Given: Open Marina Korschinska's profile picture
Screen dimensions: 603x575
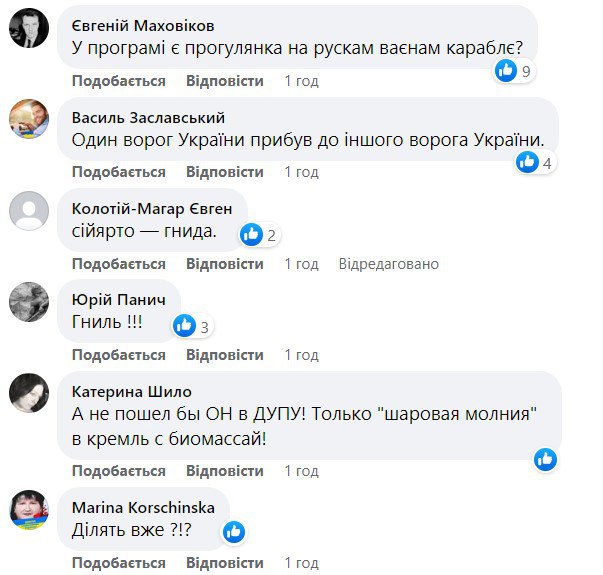Looking at the screenshot, I should click(29, 508).
